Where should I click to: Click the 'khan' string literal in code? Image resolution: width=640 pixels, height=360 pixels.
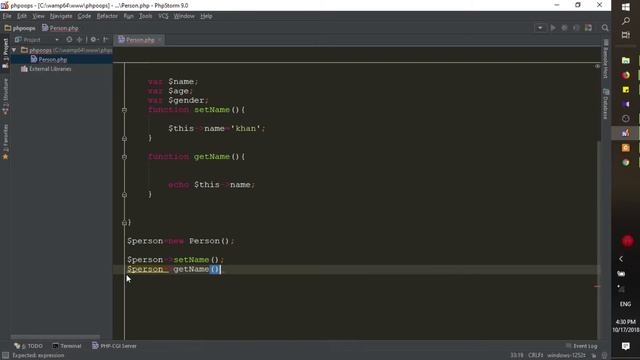[246, 129]
